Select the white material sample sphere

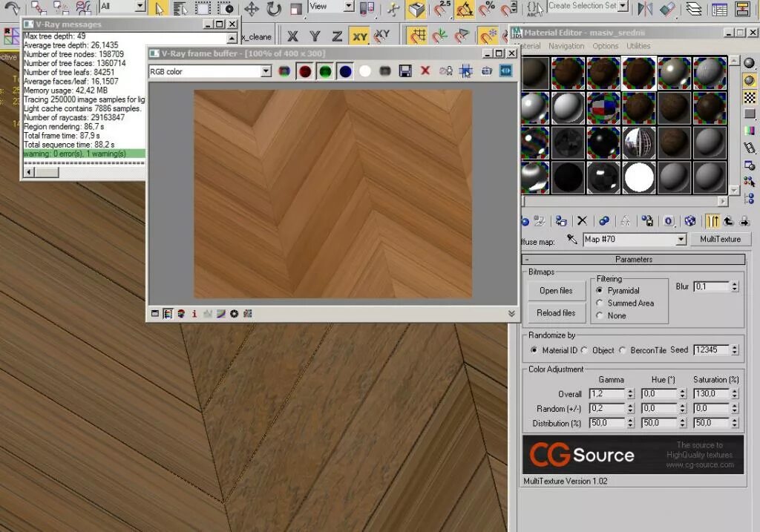[x=639, y=177]
